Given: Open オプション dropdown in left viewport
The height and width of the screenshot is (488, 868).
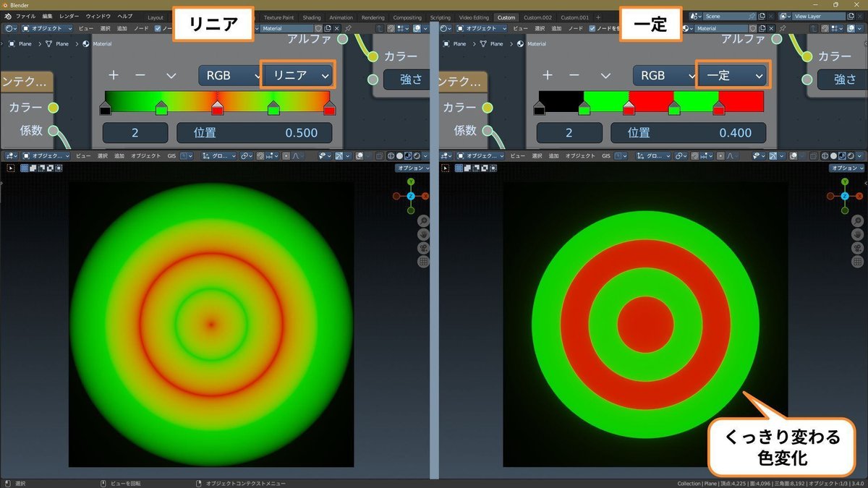Looking at the screenshot, I should coord(412,168).
